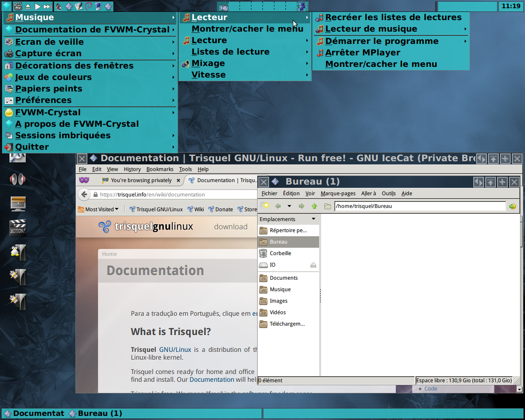The height and width of the screenshot is (420, 525).
Task: Click the IceCat URL address field
Action: pyautogui.click(x=174, y=194)
